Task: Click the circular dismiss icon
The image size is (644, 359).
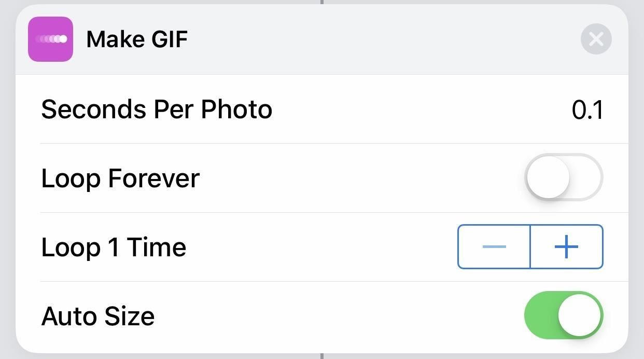Action: tap(595, 38)
